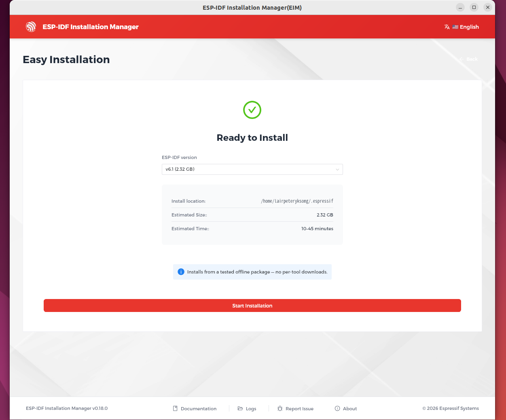Close the EIM window
Image resolution: width=506 pixels, height=420 pixels.
point(488,7)
